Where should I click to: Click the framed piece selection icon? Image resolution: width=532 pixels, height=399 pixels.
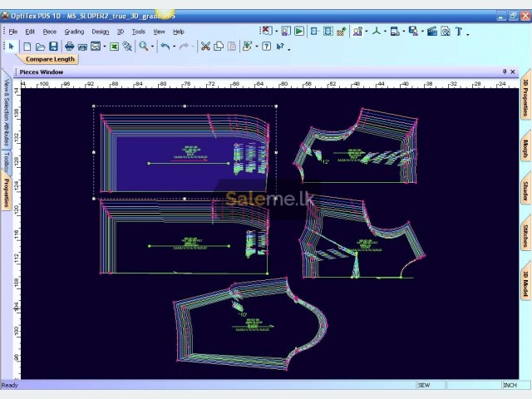tap(328, 32)
